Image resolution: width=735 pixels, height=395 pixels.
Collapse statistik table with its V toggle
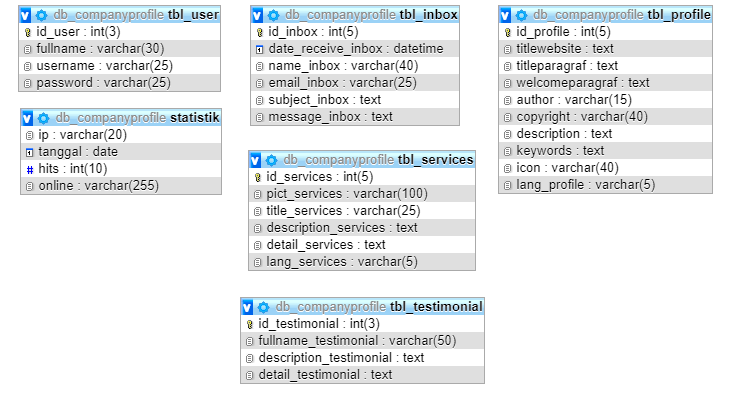tap(27, 118)
